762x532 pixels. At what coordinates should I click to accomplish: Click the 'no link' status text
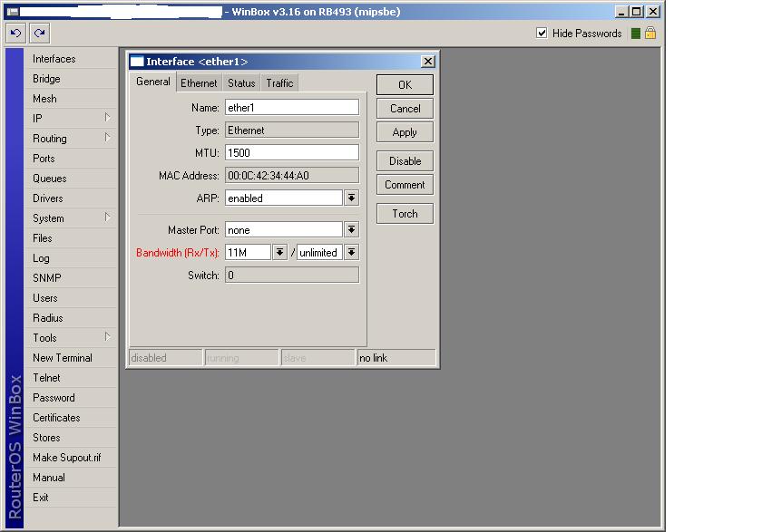click(373, 358)
